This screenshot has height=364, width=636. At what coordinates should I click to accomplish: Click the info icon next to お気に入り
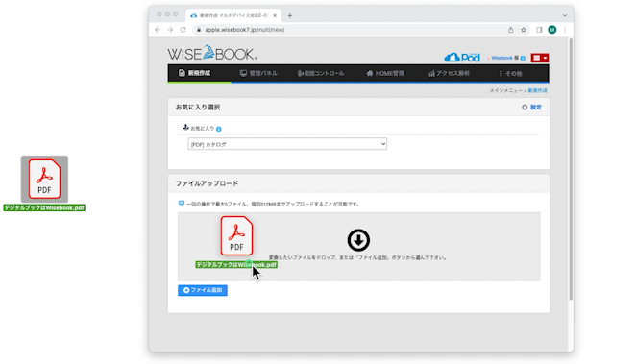click(x=219, y=129)
